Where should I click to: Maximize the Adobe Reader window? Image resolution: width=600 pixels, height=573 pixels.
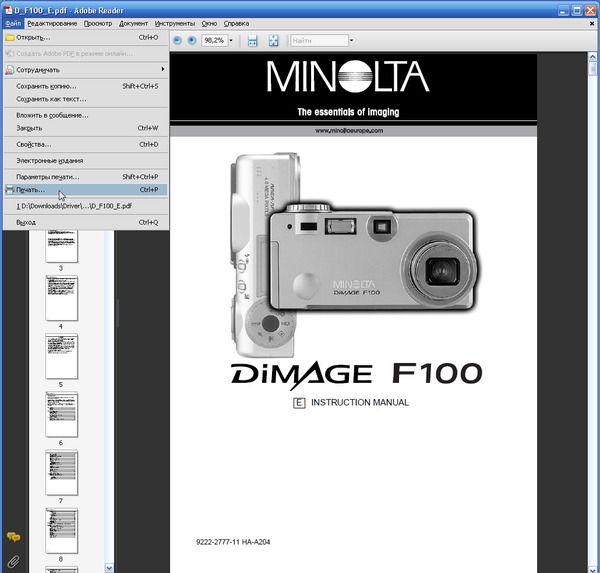(x=577, y=10)
